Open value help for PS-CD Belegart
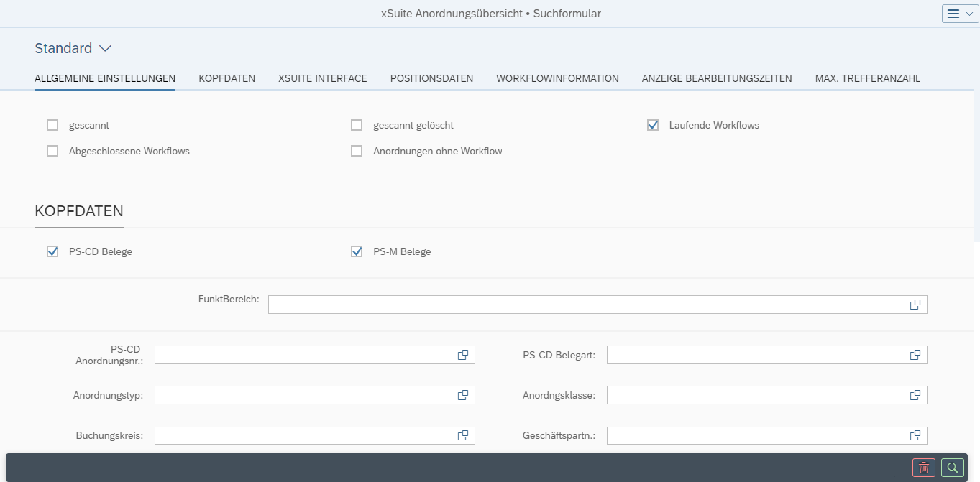The height and width of the screenshot is (482, 980). [x=915, y=354]
